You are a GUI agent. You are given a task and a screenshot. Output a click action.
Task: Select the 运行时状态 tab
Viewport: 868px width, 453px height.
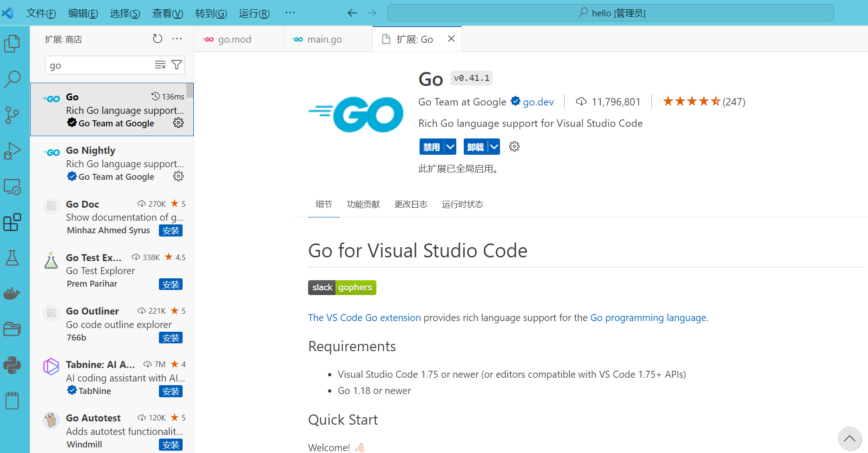click(462, 204)
